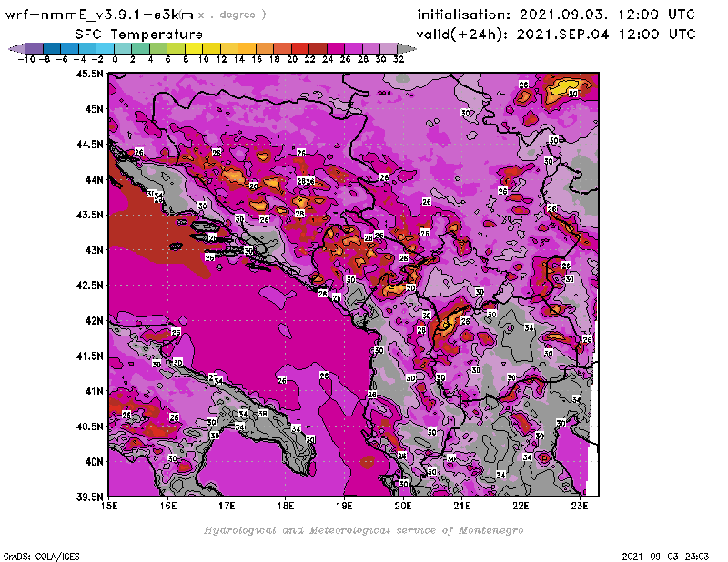Screen dimensions: 728x562
Task: Click the '45N' latitude label
Action: pyautogui.click(x=94, y=109)
